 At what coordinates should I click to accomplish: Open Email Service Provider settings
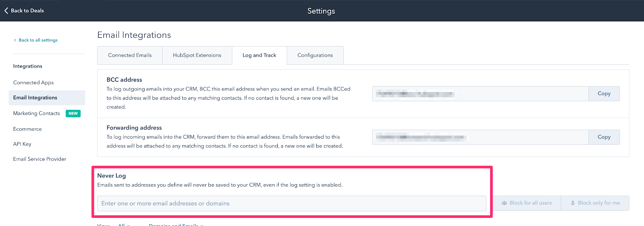click(x=39, y=159)
